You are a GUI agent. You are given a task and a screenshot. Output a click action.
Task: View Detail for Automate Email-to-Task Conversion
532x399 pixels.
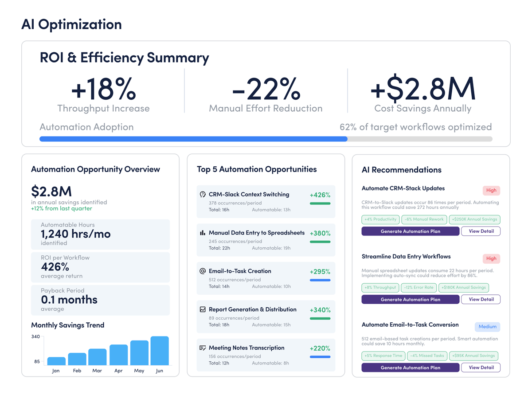[481, 368]
